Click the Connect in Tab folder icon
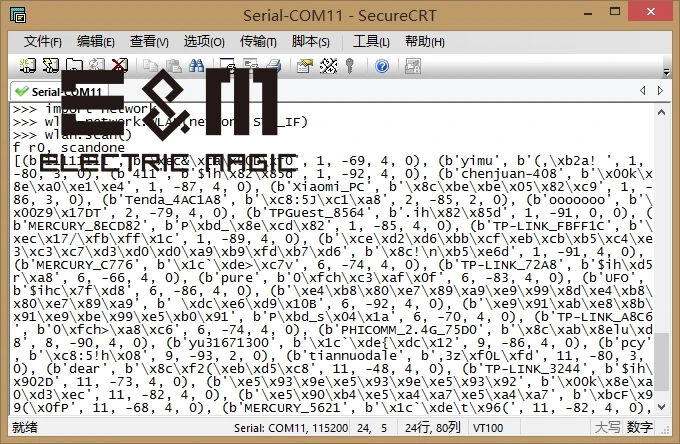The height and width of the screenshot is (444, 680). pos(74,66)
